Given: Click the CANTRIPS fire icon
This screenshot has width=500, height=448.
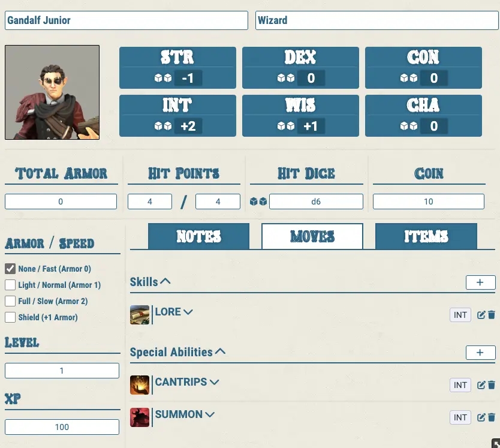Looking at the screenshot, I should (140, 385).
